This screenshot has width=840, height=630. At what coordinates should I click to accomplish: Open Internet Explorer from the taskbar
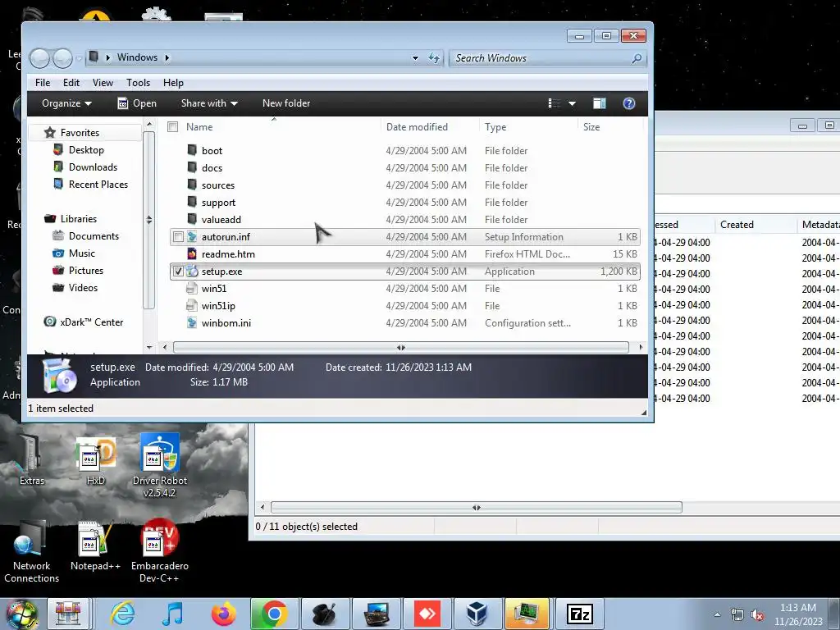[x=122, y=614]
